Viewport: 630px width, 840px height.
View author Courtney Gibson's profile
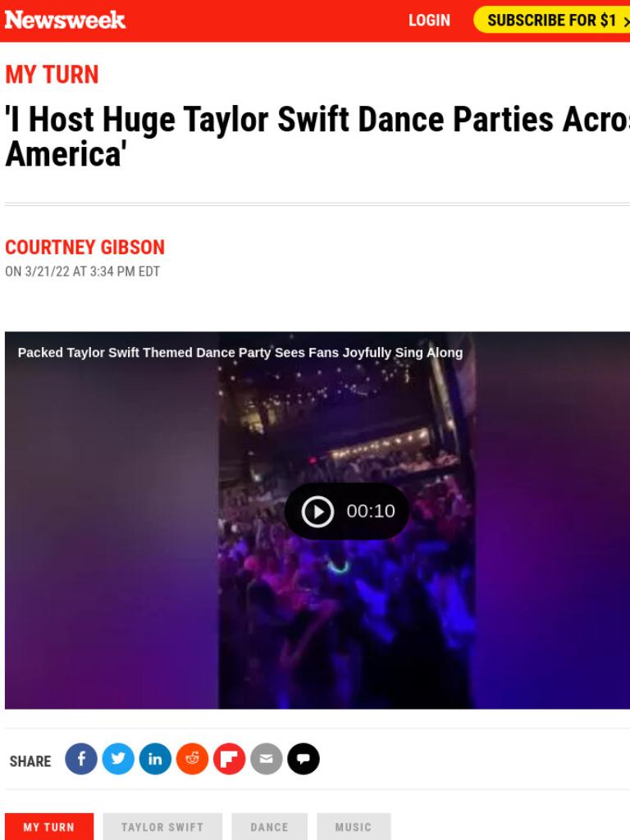click(84, 247)
